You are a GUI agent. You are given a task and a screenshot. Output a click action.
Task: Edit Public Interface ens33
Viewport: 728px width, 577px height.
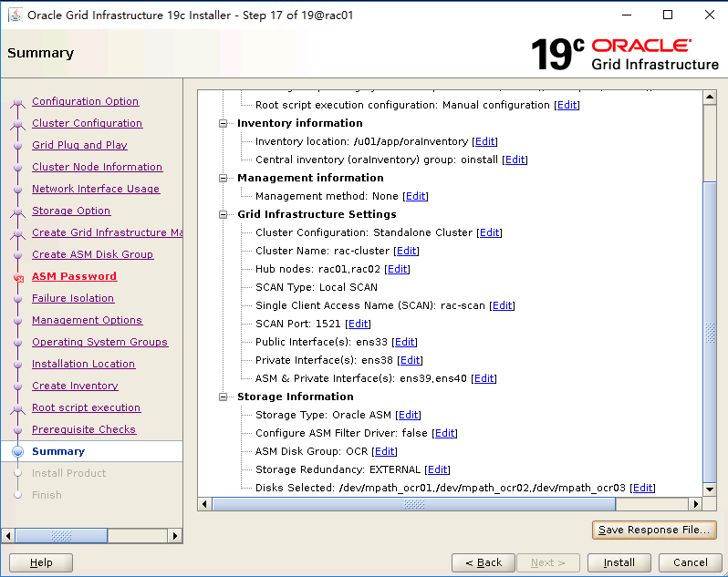pyautogui.click(x=404, y=342)
